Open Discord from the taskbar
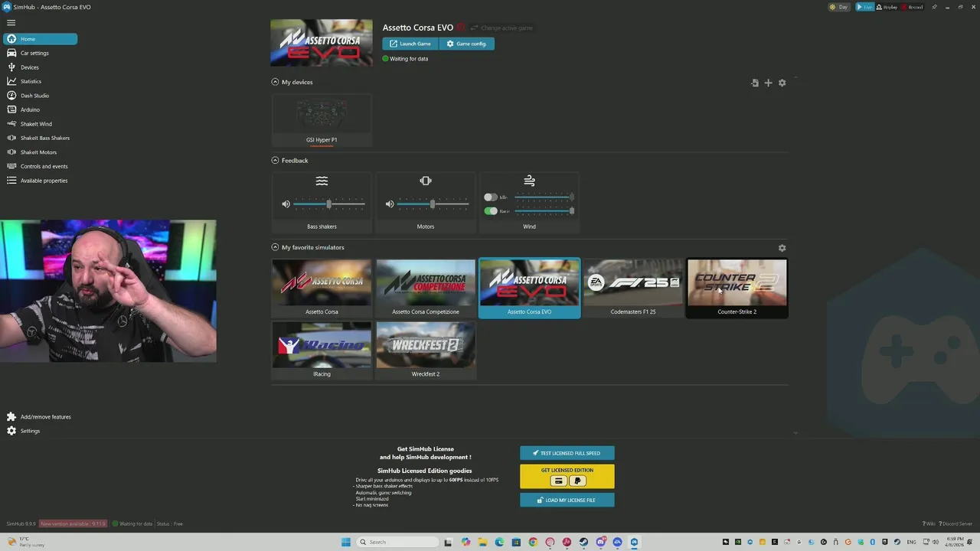Screen dimensions: 980x551 pos(601,542)
